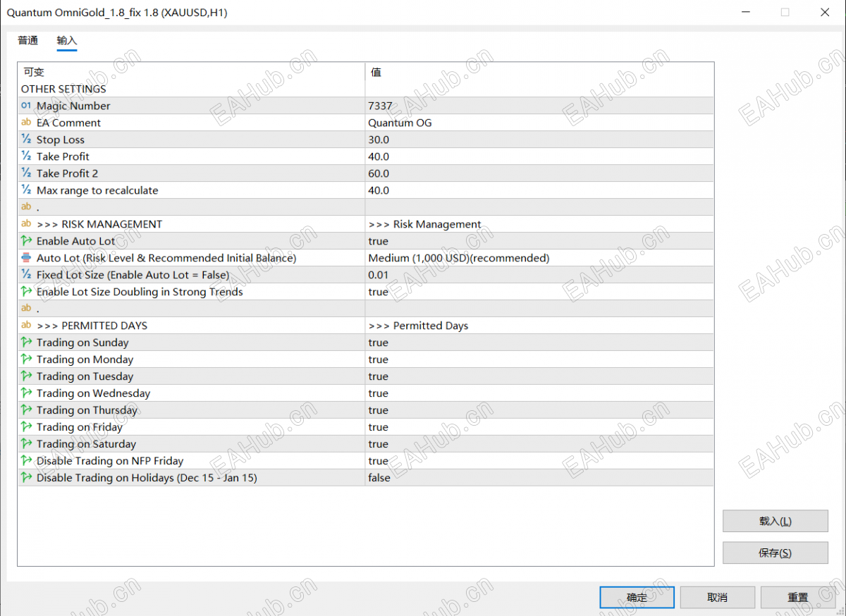This screenshot has width=846, height=616.
Task: Click the integer icon beside Magic Number
Action: pyautogui.click(x=26, y=106)
